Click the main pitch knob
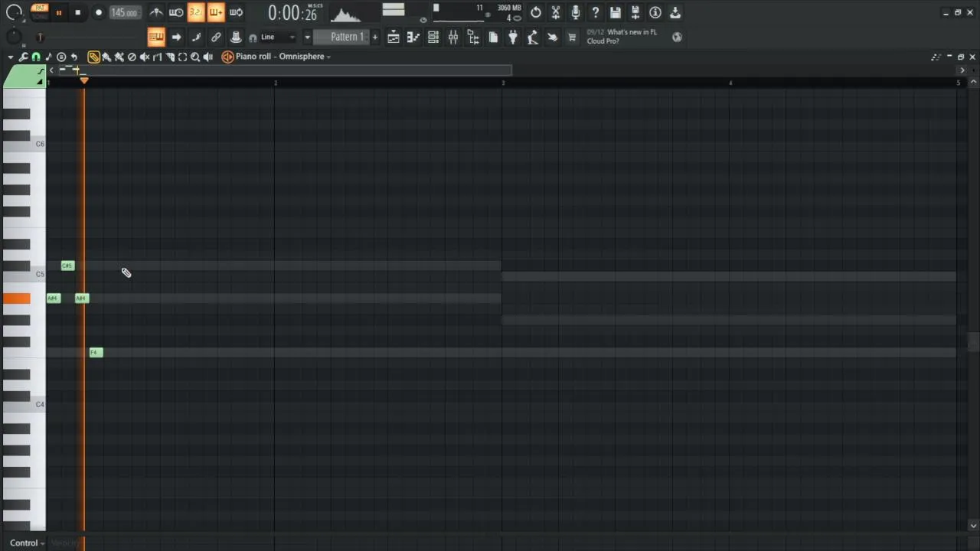Image resolution: width=980 pixels, height=551 pixels. (x=14, y=37)
